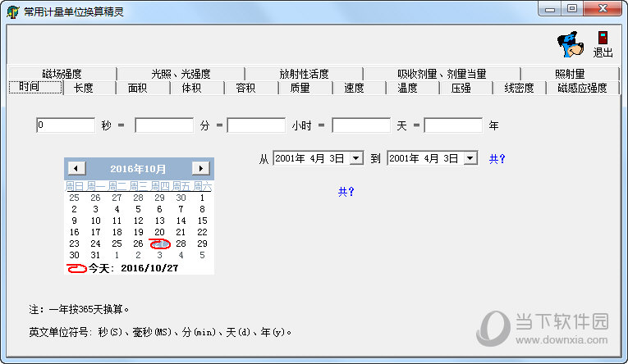The image size is (628, 364).
Task: Select the 光照、光强度 tab
Action: [x=181, y=74]
